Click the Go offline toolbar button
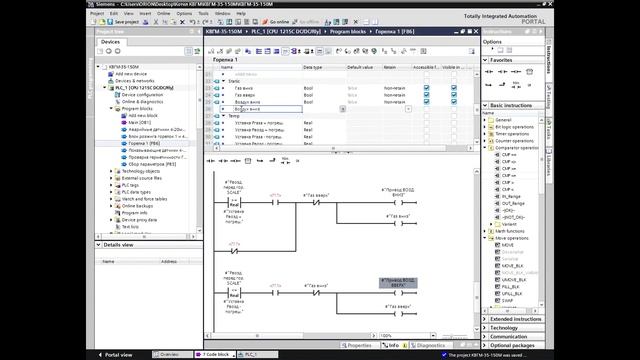This screenshot has width=640, height=360. coord(306,22)
